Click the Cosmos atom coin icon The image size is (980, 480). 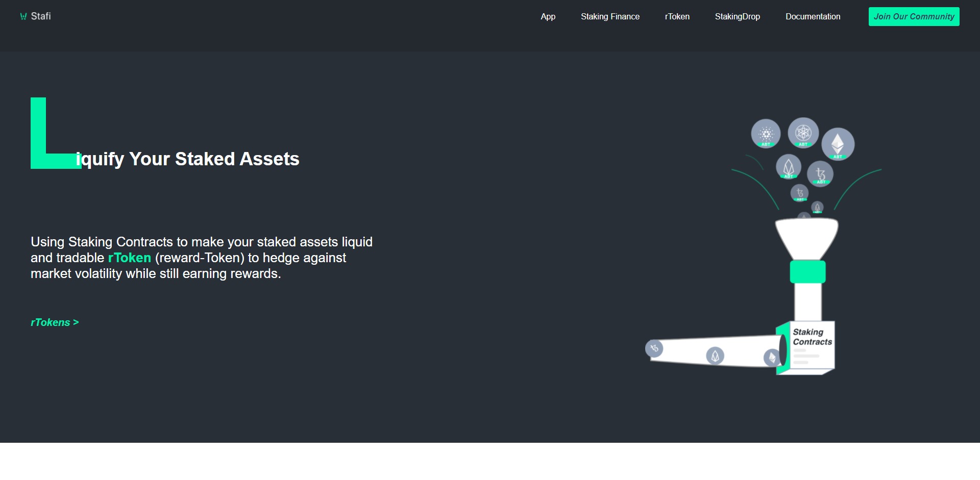click(x=803, y=133)
